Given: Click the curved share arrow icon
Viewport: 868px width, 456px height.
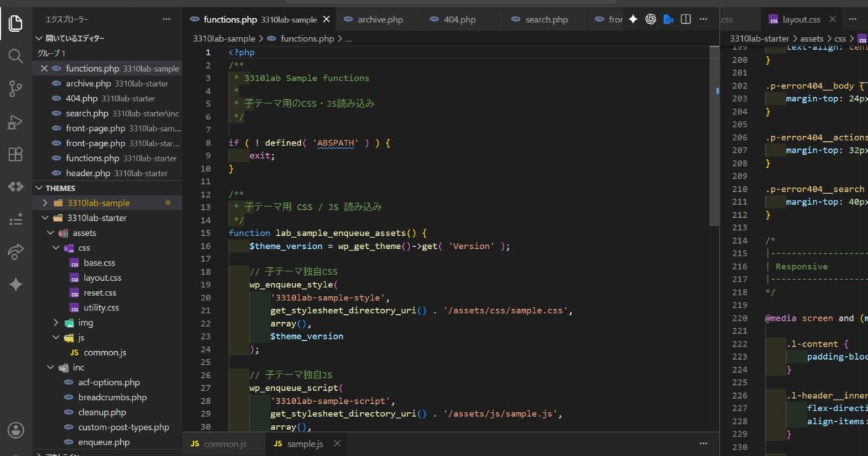Looking at the screenshot, I should (x=15, y=252).
